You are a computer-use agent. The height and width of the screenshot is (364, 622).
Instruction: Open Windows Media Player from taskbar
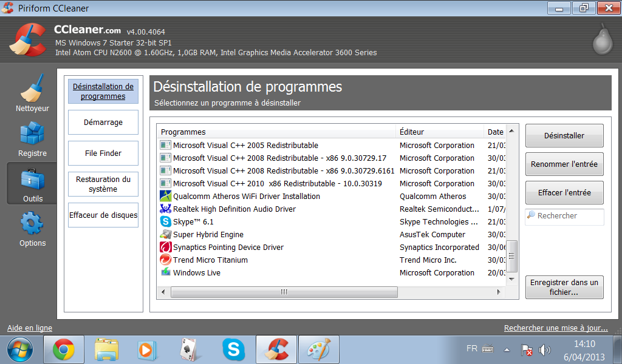tap(147, 350)
